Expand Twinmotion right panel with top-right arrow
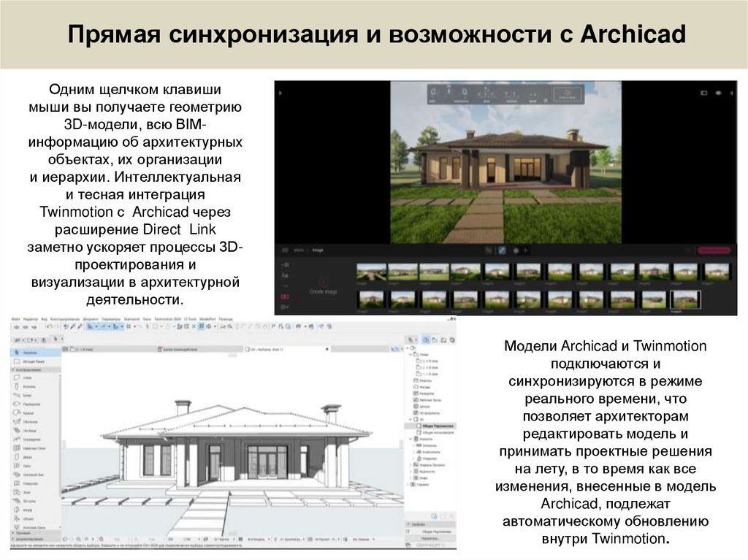The image size is (748, 560). (732, 93)
